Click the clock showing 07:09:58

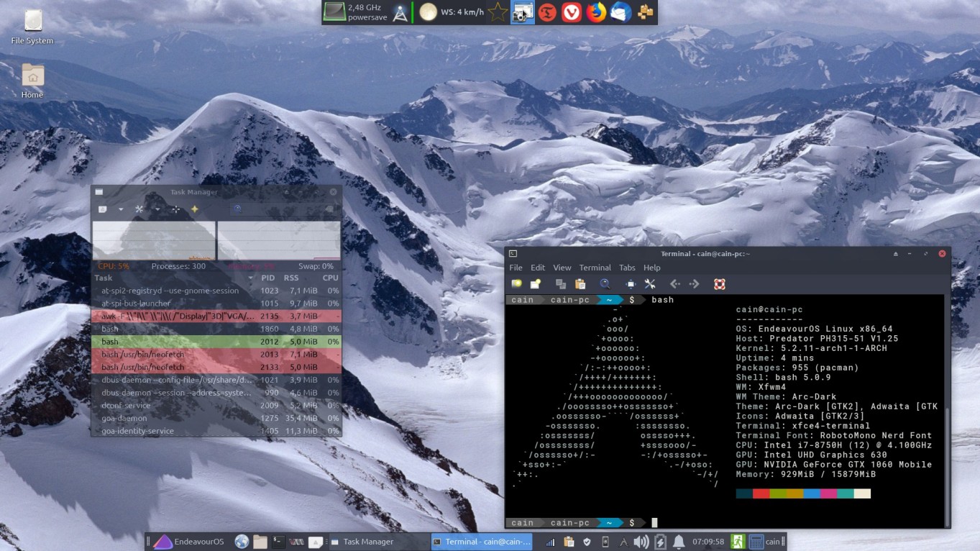coord(708,542)
